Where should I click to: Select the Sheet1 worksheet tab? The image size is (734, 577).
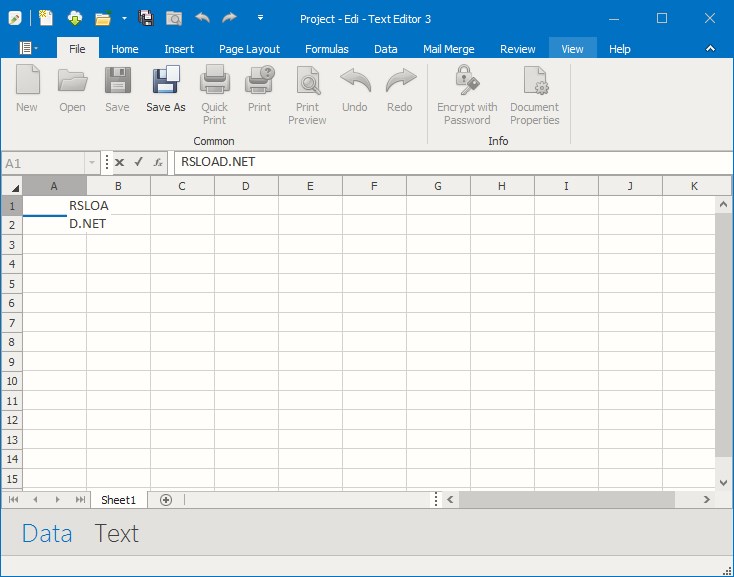pyautogui.click(x=118, y=499)
